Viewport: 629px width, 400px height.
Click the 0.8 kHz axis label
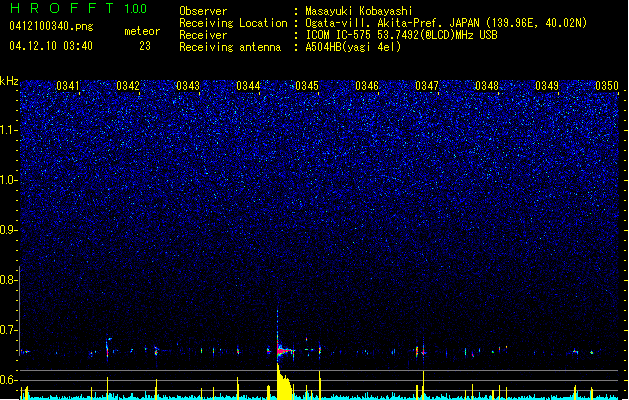coord(8,280)
